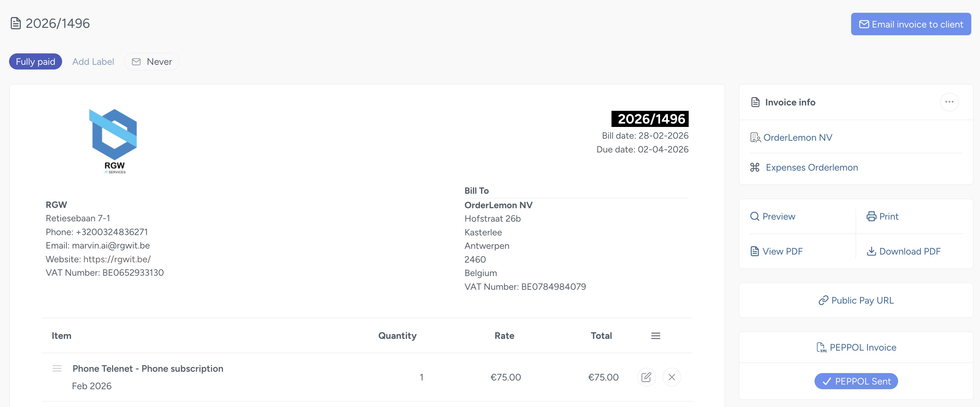980x407 pixels.
Task: Open the Never email reminder selector
Action: 151,61
